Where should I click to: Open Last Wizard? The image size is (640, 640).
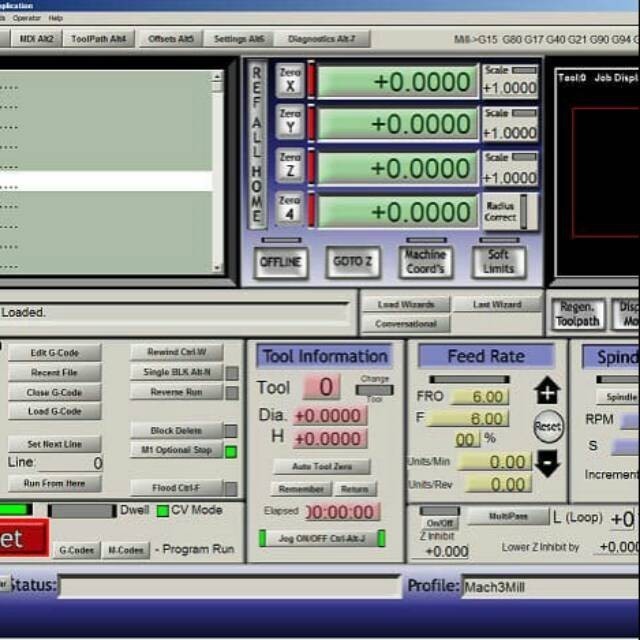tap(497, 304)
